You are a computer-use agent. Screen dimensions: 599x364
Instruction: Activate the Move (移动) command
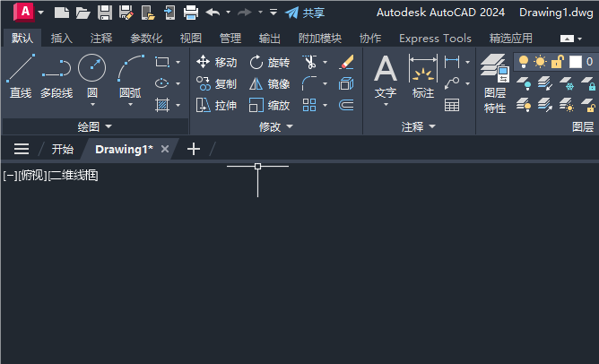coord(216,62)
